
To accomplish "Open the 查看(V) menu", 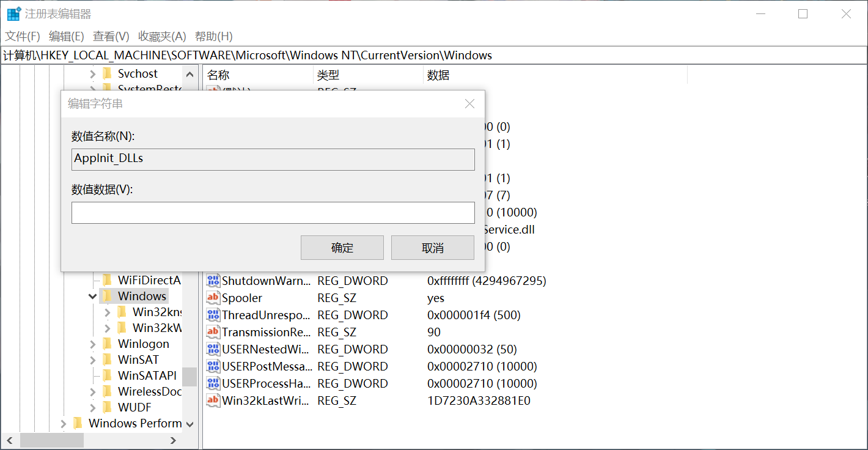I will 111,37.
